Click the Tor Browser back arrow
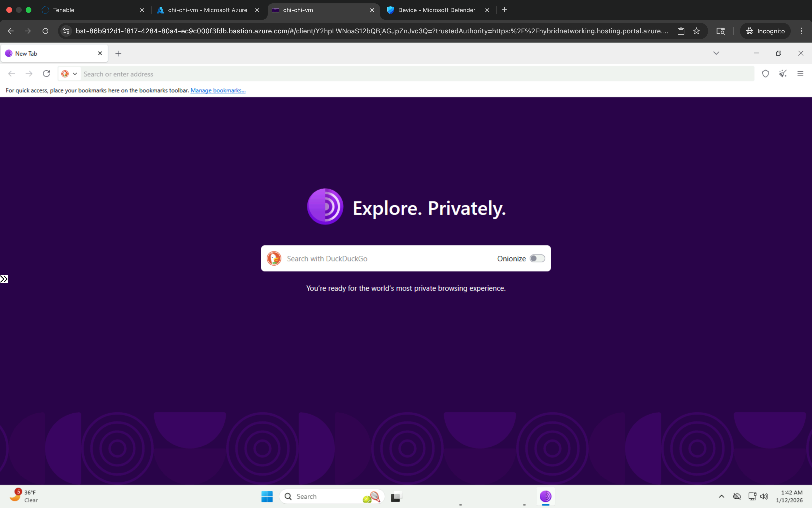The height and width of the screenshot is (508, 812). click(x=12, y=74)
